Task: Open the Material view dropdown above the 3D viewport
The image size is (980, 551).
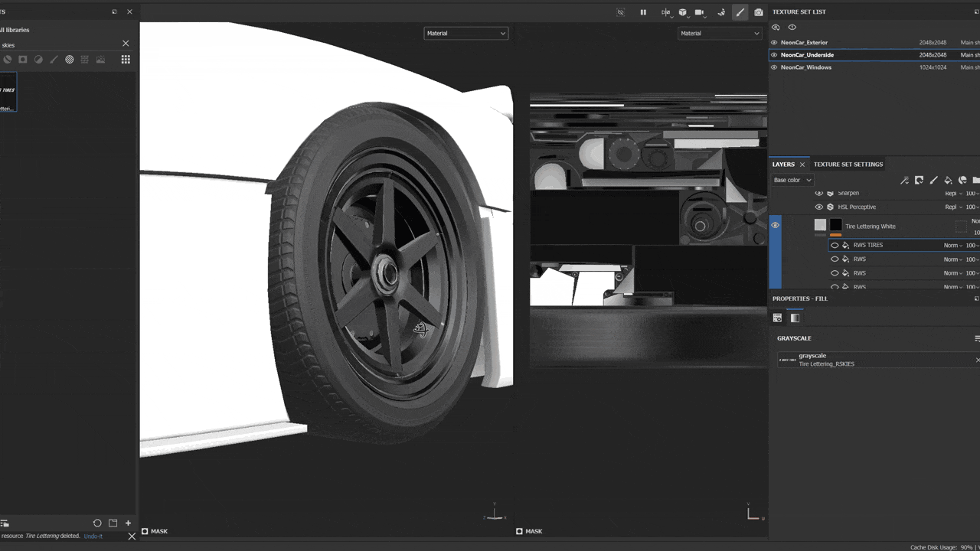Action: [465, 33]
